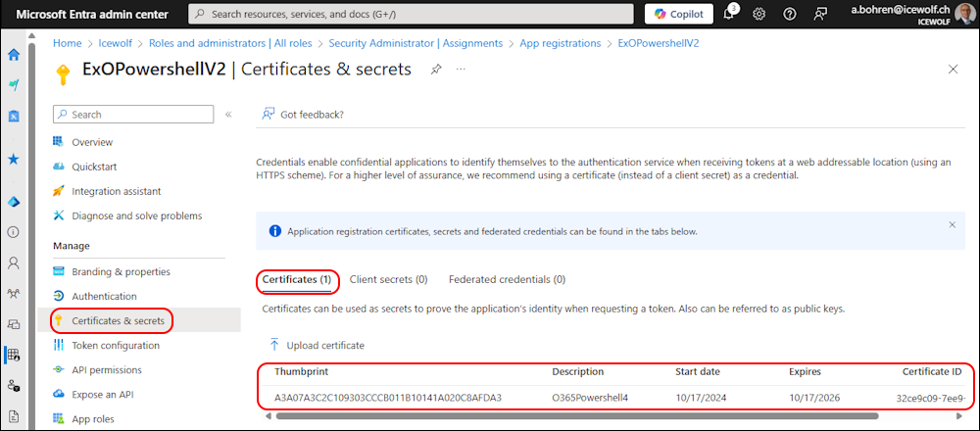The image size is (980, 431).
Task: Dismiss the blue information banner
Action: click(x=952, y=224)
